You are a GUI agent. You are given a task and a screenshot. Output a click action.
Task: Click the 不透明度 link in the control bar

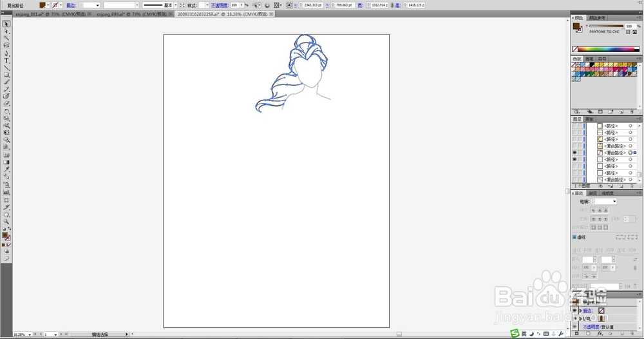220,5
